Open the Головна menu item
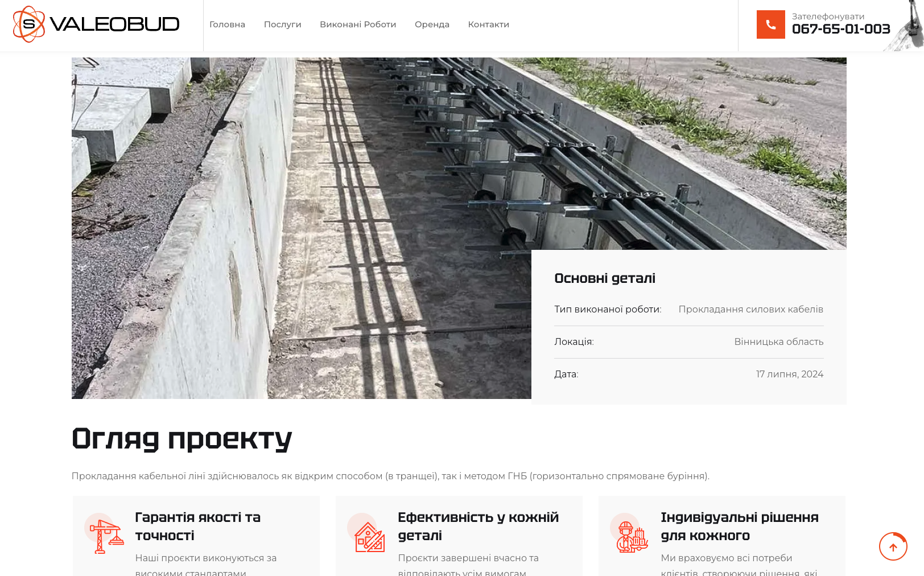924x576 pixels. point(227,24)
